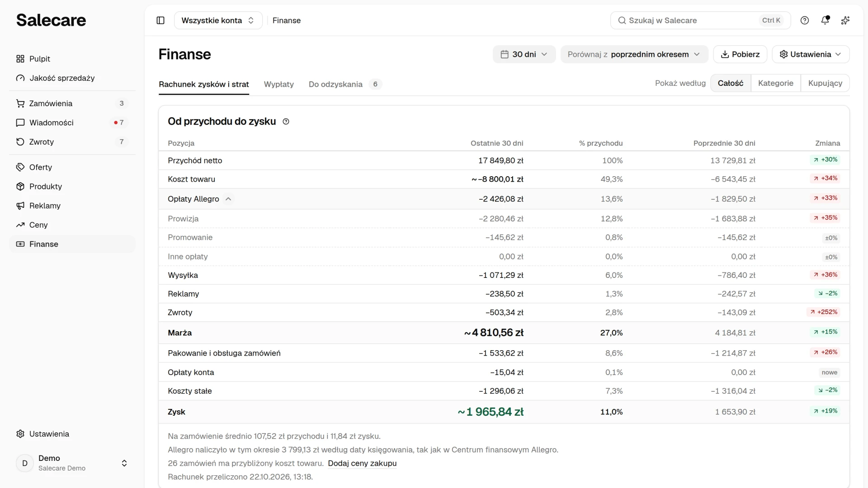The width and height of the screenshot is (868, 488).
Task: Switch view to Kategorie
Action: point(776,83)
